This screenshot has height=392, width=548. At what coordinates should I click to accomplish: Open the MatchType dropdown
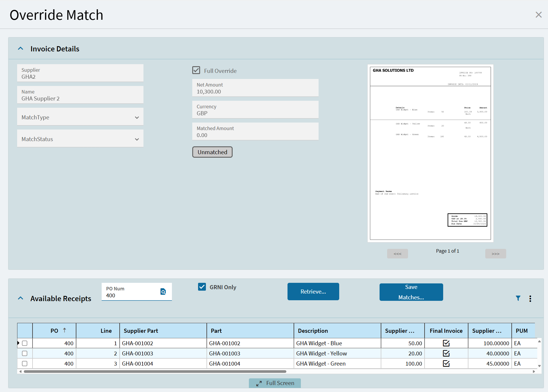coord(80,117)
